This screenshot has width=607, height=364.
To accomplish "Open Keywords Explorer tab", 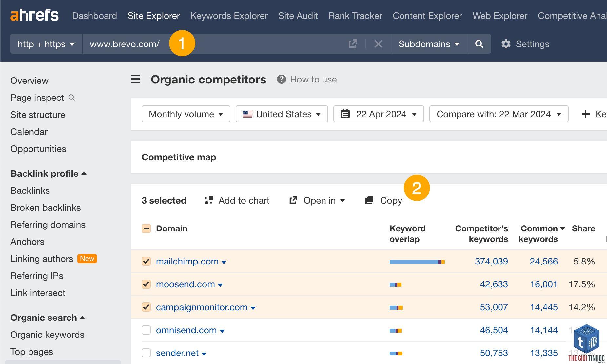I will click(x=229, y=16).
